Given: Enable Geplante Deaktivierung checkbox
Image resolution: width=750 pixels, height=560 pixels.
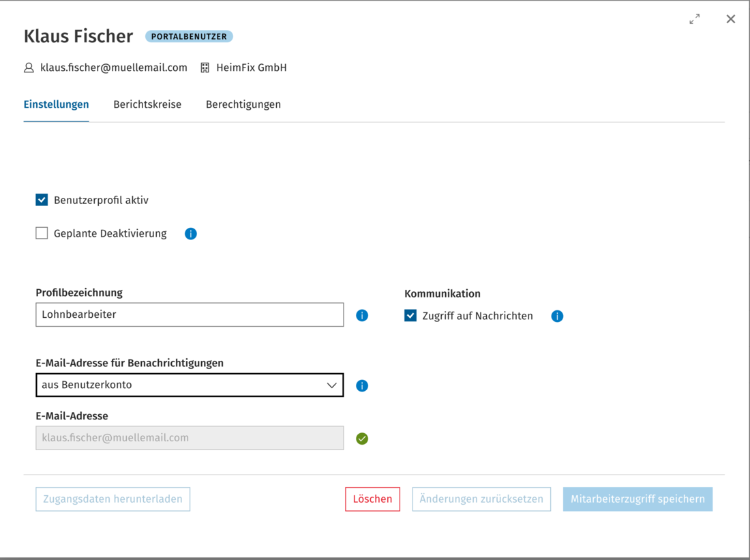Looking at the screenshot, I should (x=42, y=233).
